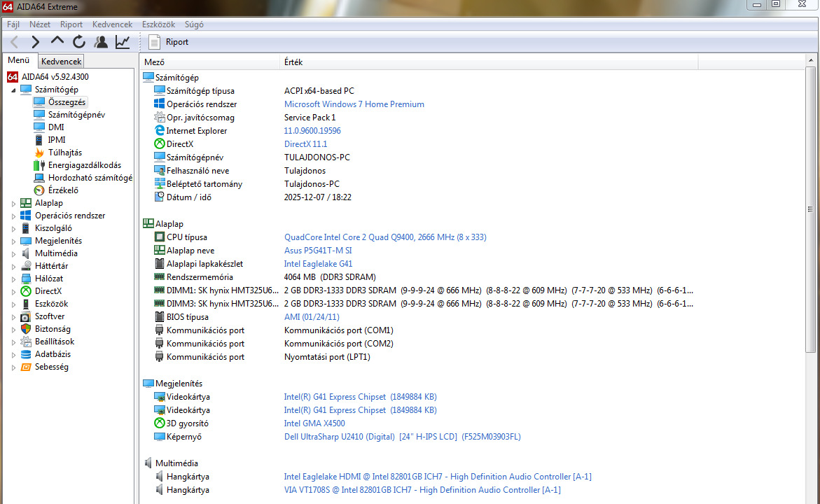This screenshot has width=820, height=504.
Task: Select the DMI tree item
Action: 56,127
